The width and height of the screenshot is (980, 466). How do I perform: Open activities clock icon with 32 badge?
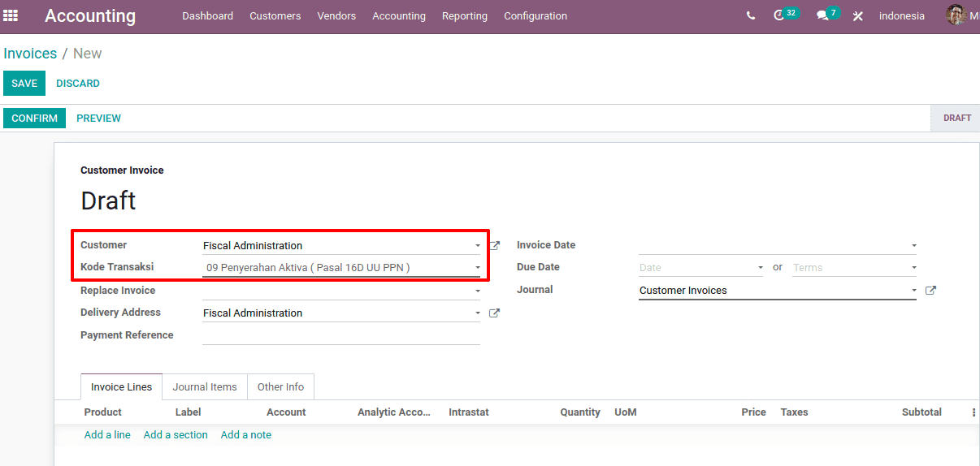click(x=786, y=15)
